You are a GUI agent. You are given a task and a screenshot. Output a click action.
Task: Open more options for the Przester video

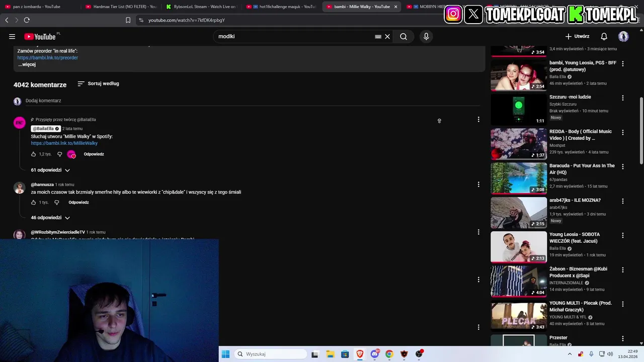point(623,339)
